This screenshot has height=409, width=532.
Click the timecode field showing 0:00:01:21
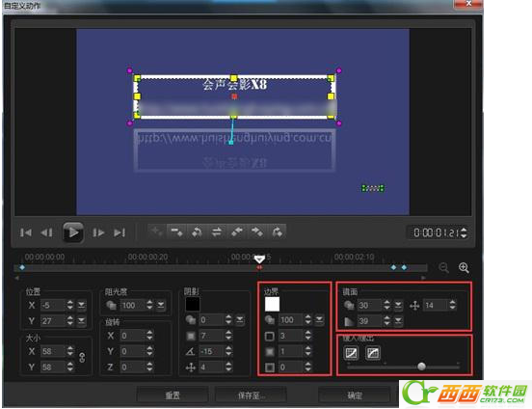(x=436, y=232)
